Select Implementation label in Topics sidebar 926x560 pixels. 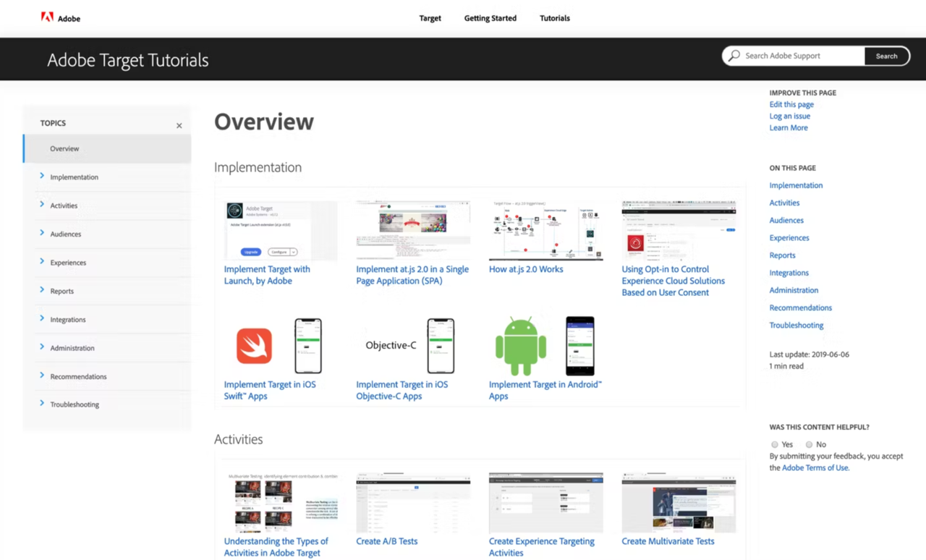click(x=74, y=177)
